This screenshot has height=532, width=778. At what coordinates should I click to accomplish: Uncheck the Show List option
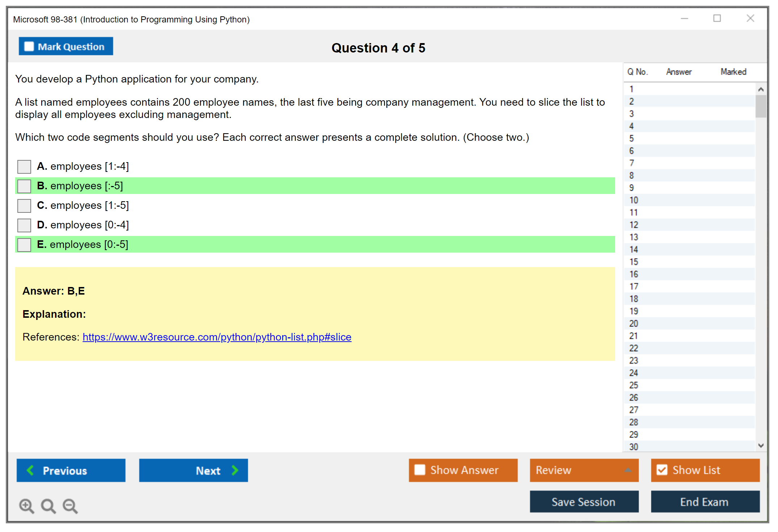[662, 470]
